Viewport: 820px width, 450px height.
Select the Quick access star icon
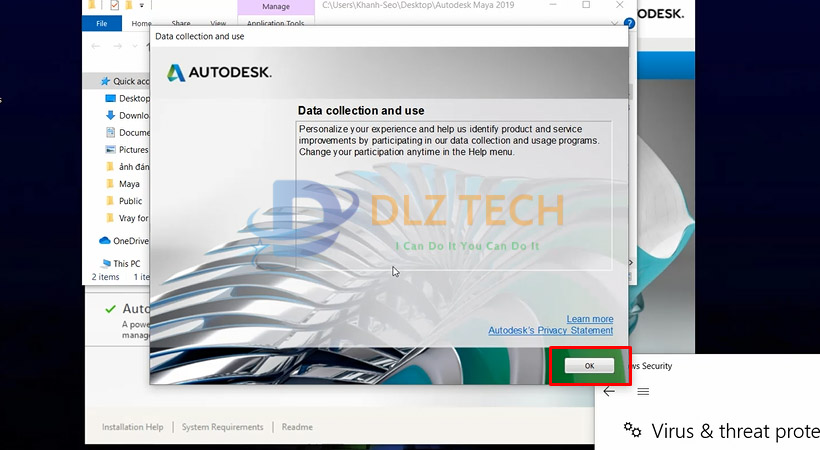click(x=104, y=81)
